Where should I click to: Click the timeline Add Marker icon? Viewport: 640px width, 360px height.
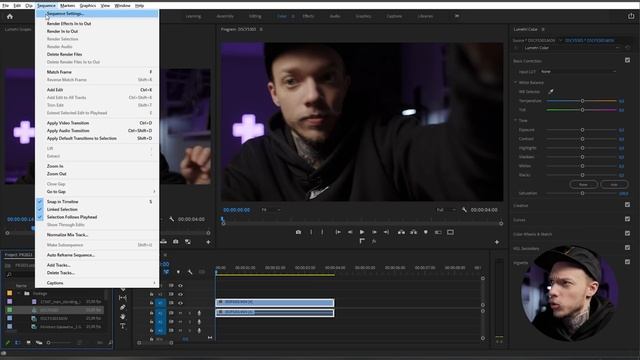178,272
